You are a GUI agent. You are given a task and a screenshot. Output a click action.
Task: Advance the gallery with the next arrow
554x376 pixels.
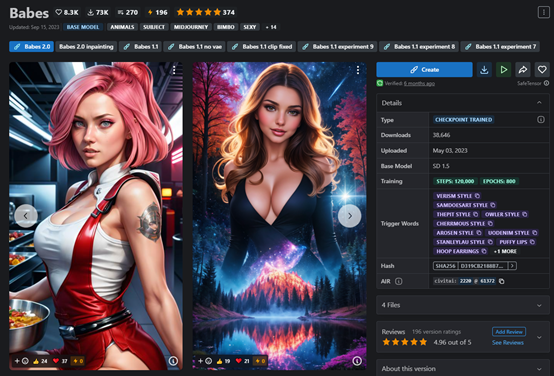pos(349,216)
